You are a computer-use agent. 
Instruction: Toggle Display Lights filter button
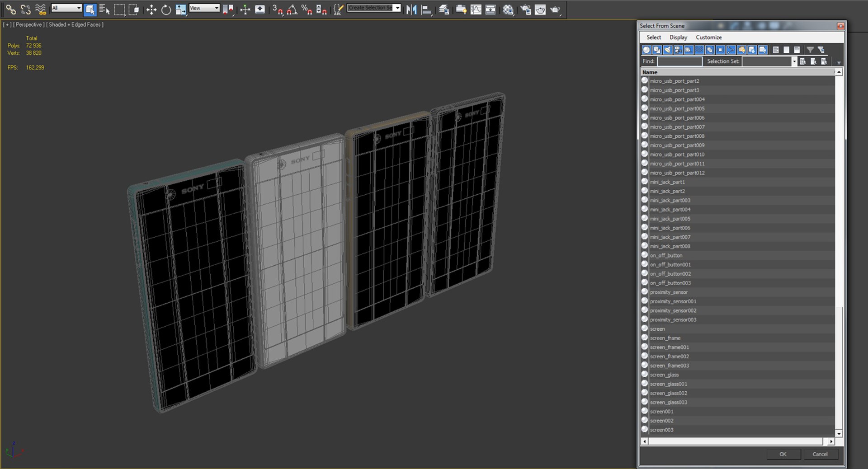668,50
